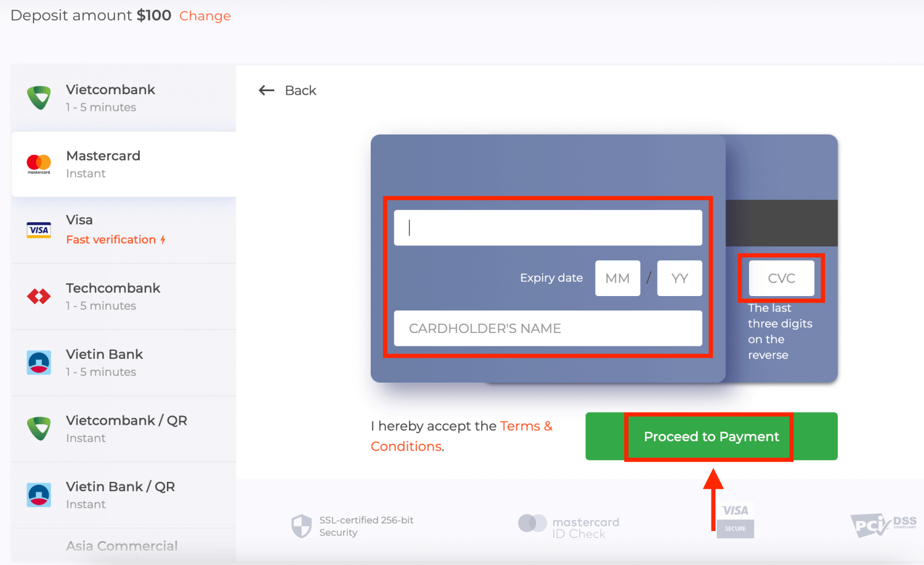
Task: Click the Vietcombank shield logo icon
Action: click(x=39, y=98)
